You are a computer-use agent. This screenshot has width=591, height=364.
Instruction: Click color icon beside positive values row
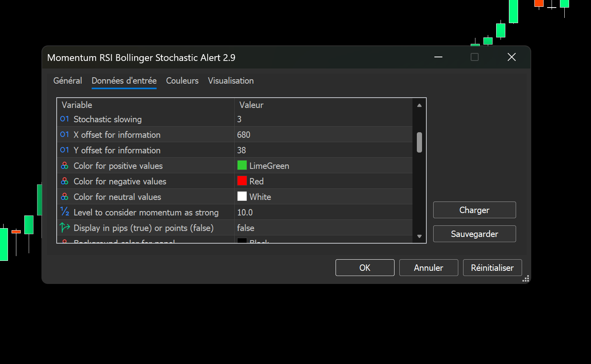65,166
